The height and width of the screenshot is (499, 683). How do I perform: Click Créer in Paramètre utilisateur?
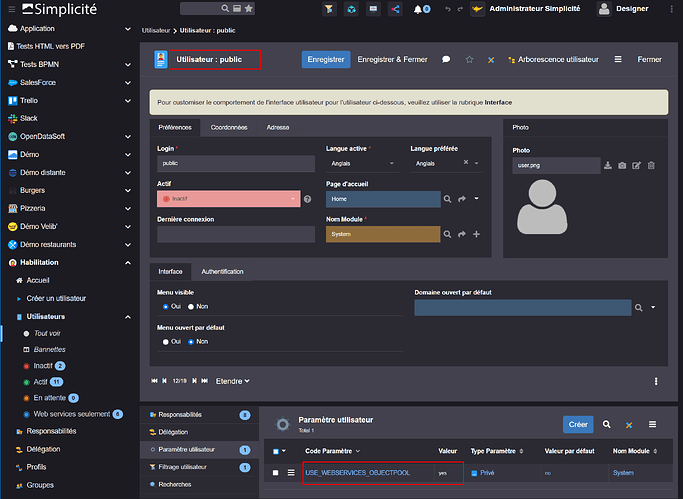click(x=578, y=425)
